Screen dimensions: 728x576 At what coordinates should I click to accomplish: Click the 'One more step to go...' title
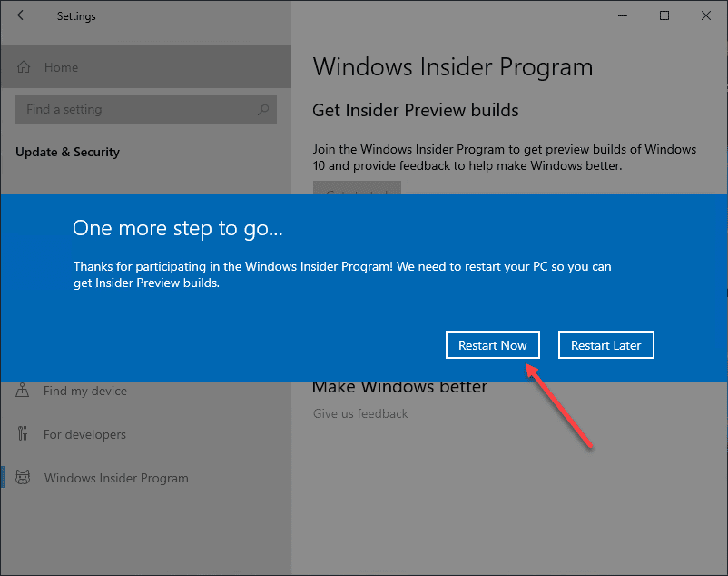[x=177, y=229]
